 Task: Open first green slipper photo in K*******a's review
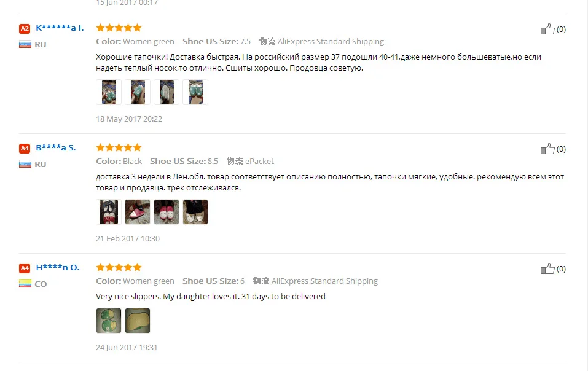[109, 92]
